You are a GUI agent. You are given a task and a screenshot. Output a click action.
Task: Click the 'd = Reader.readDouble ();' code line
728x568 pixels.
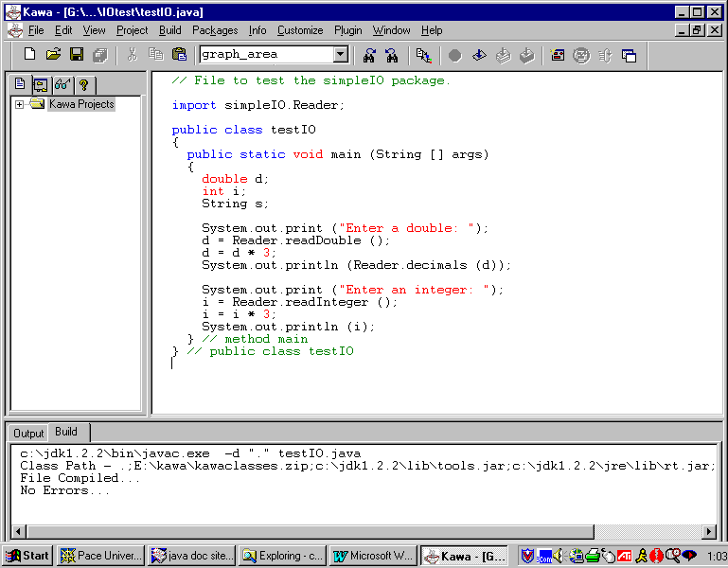(x=295, y=240)
